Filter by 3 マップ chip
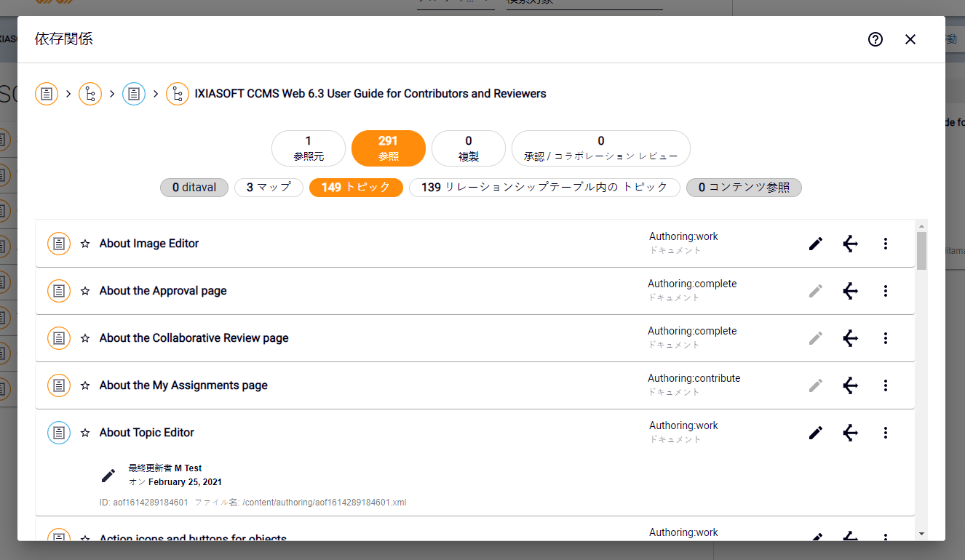965x560 pixels. [269, 188]
